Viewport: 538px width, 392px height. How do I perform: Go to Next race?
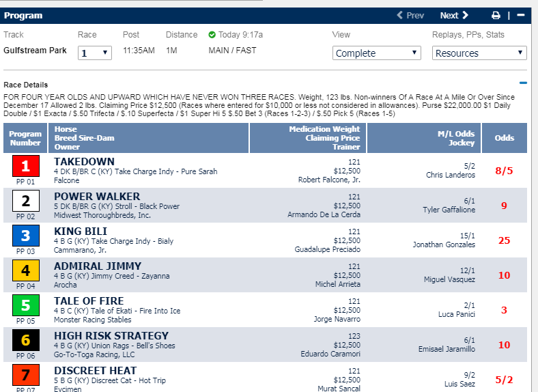coord(454,15)
